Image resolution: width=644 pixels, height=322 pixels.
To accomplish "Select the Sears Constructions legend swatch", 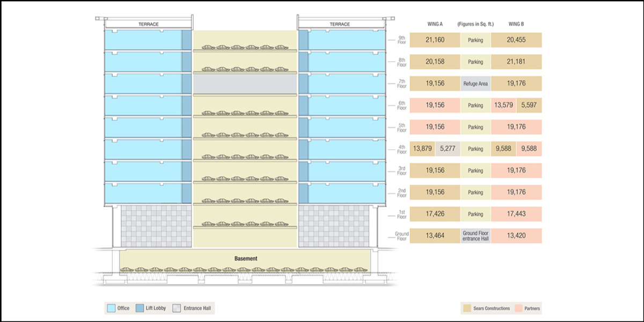I will 467,309.
